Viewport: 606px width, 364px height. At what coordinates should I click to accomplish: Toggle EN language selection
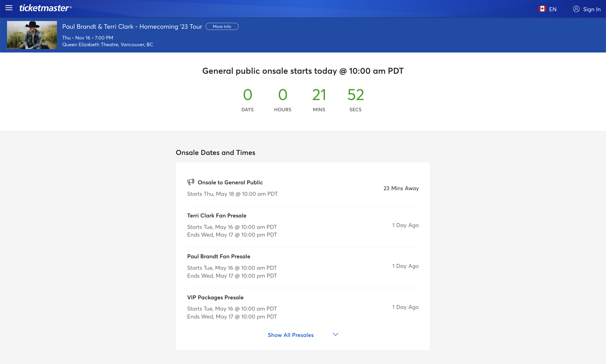pos(549,9)
